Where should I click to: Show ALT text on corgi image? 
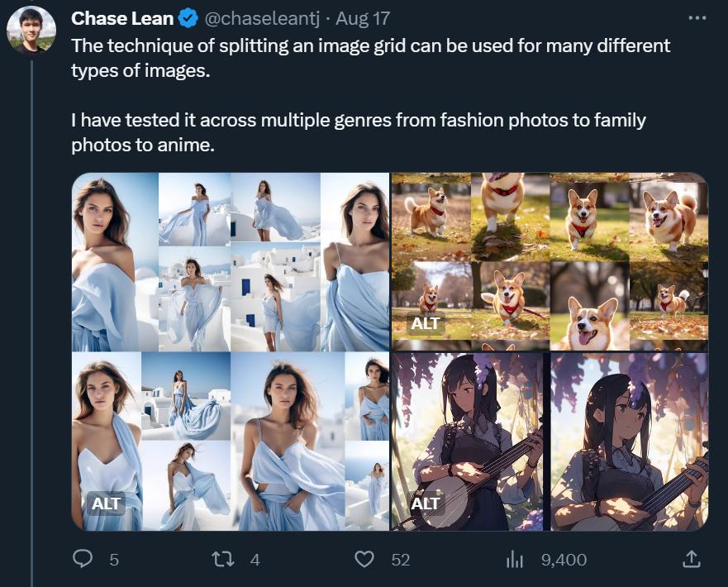pos(426,323)
